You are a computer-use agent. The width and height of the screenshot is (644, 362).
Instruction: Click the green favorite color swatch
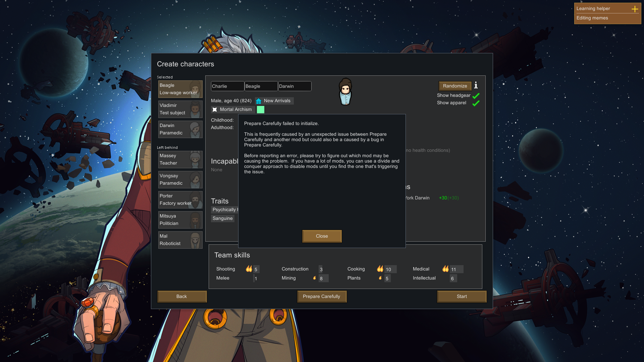point(261,109)
